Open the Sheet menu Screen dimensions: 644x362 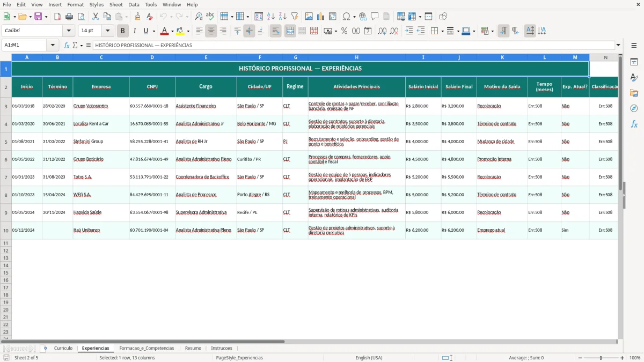116,4
